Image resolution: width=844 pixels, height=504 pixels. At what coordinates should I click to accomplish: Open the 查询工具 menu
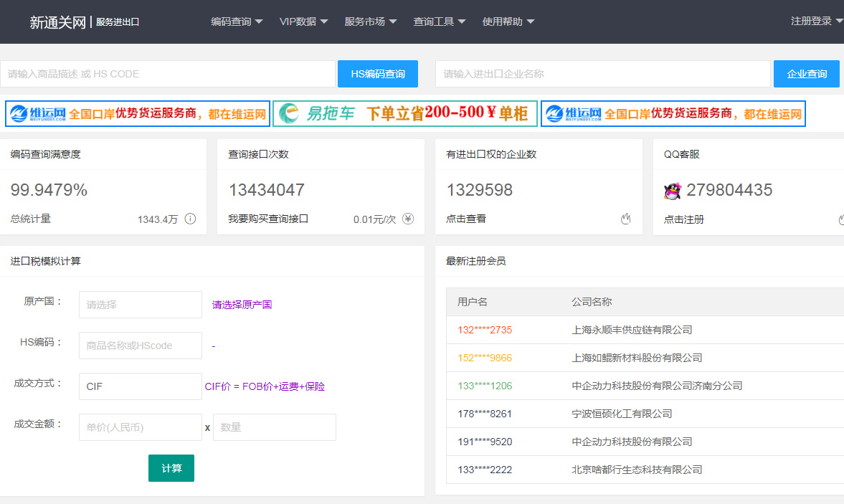pyautogui.click(x=439, y=21)
